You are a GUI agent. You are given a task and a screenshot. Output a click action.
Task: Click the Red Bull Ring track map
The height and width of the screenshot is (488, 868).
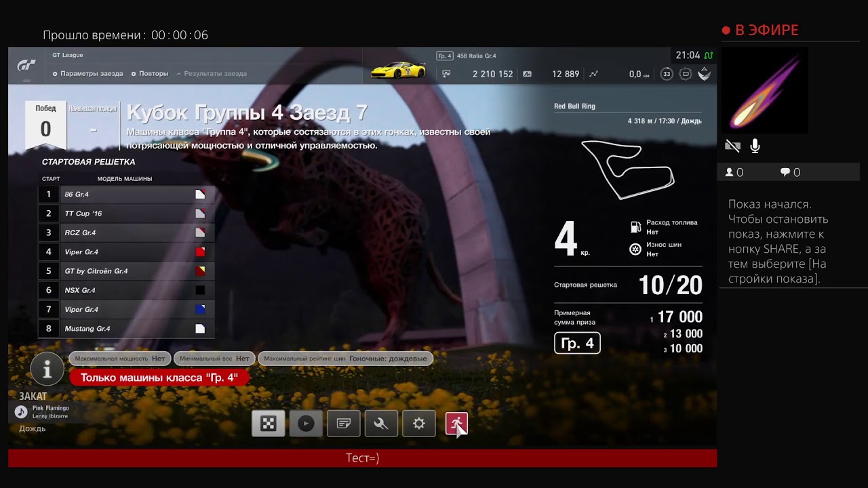click(628, 169)
